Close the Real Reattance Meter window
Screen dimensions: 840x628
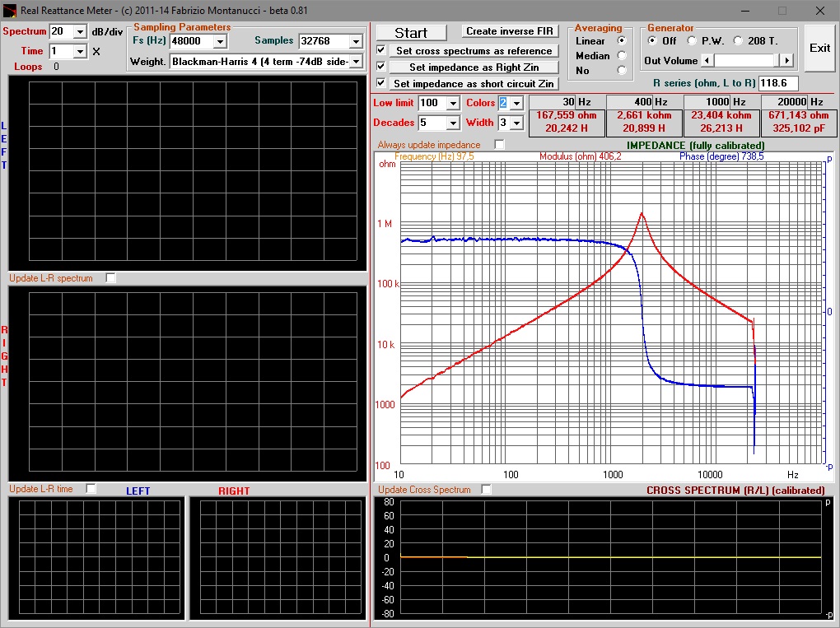pyautogui.click(x=819, y=10)
